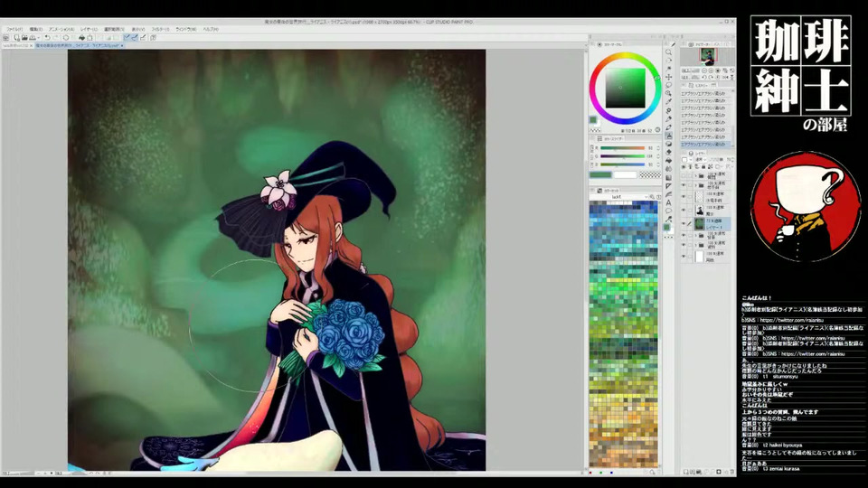
Task: Open the アニメーション menu
Action: (61, 29)
